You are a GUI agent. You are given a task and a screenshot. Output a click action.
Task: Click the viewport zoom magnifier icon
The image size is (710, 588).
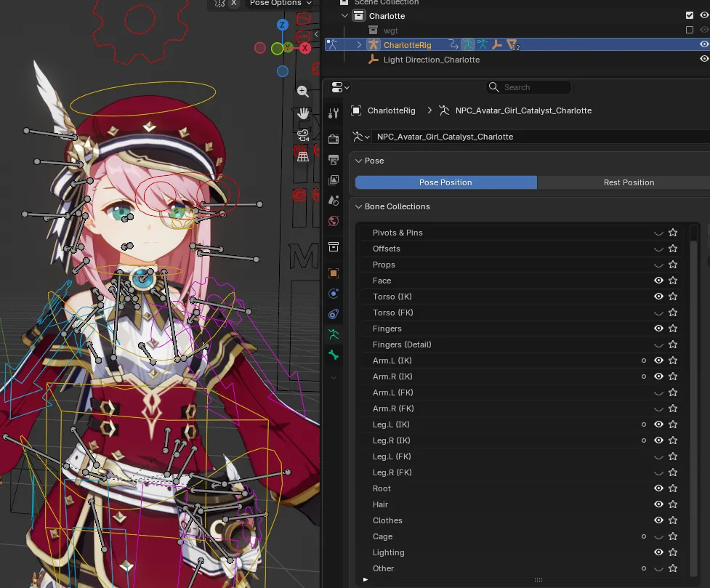click(303, 91)
